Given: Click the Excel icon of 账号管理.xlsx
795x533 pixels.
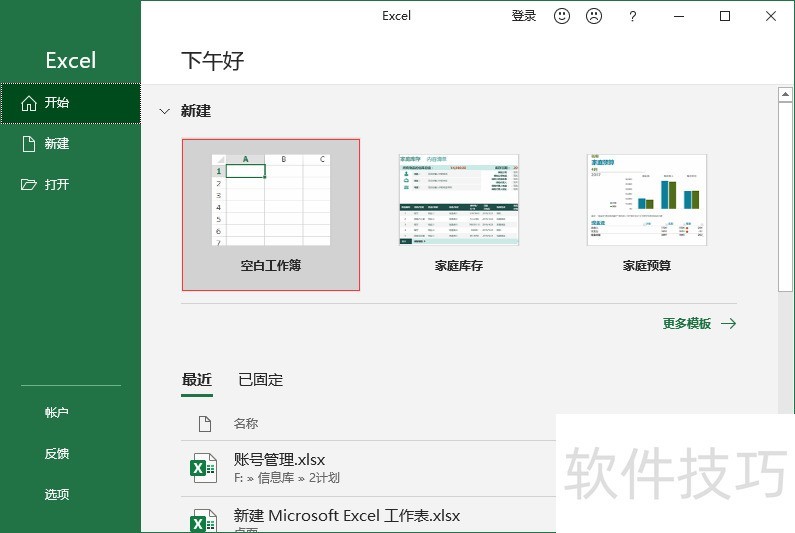Looking at the screenshot, I should coord(203,468).
